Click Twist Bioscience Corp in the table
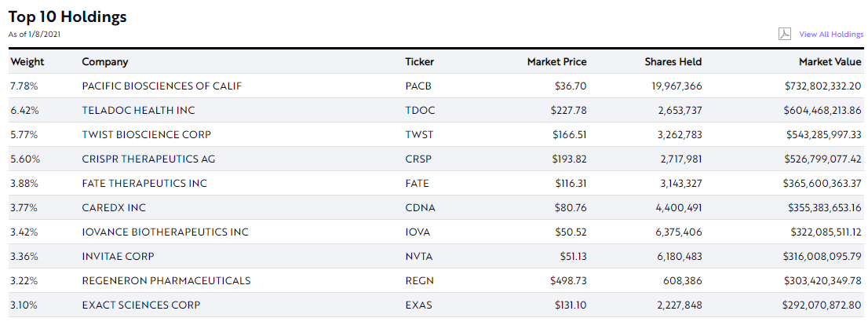 147,135
